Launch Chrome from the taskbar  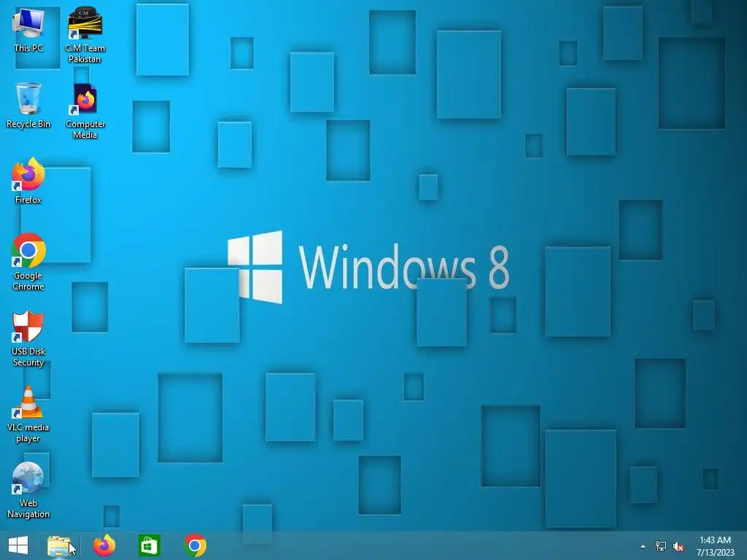(195, 545)
